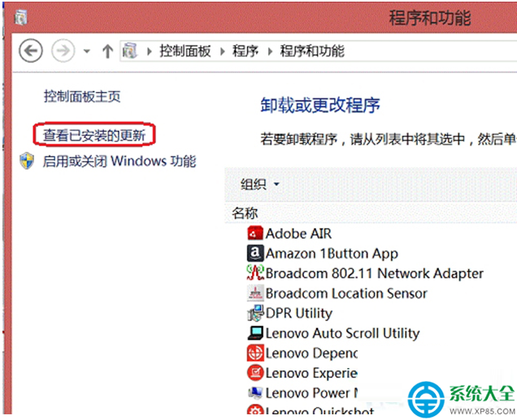517x420 pixels.
Task: Click the Forward navigation arrow
Action: (63, 50)
